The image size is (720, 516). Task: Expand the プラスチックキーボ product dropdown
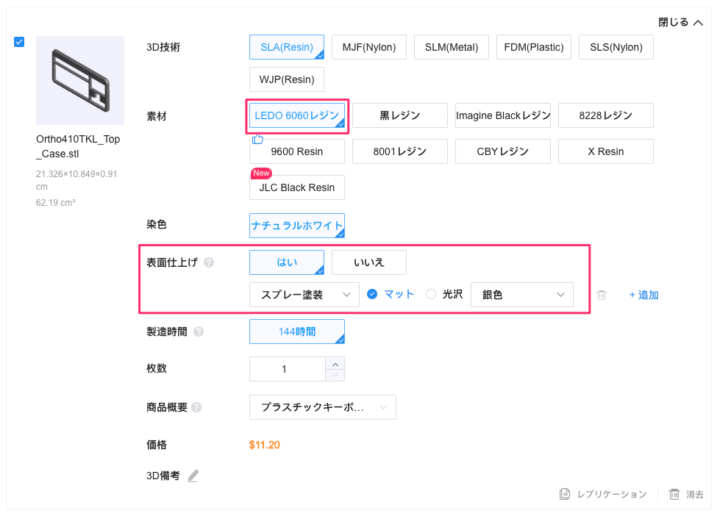322,407
